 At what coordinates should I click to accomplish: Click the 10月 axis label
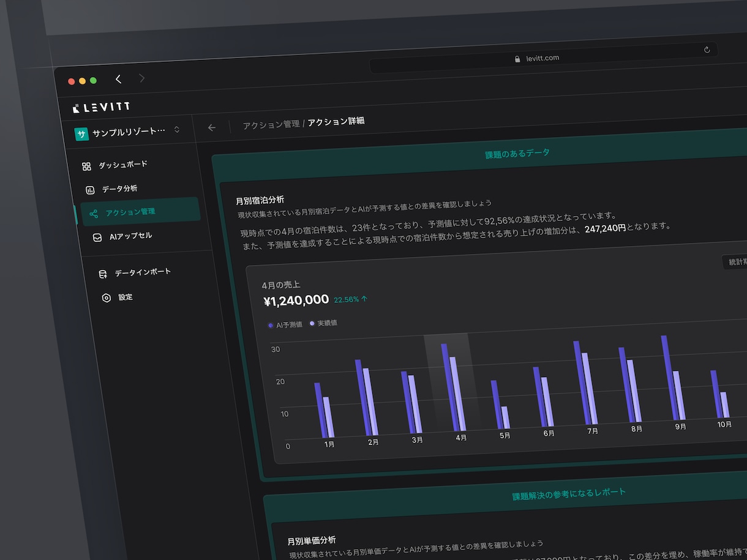(x=724, y=424)
